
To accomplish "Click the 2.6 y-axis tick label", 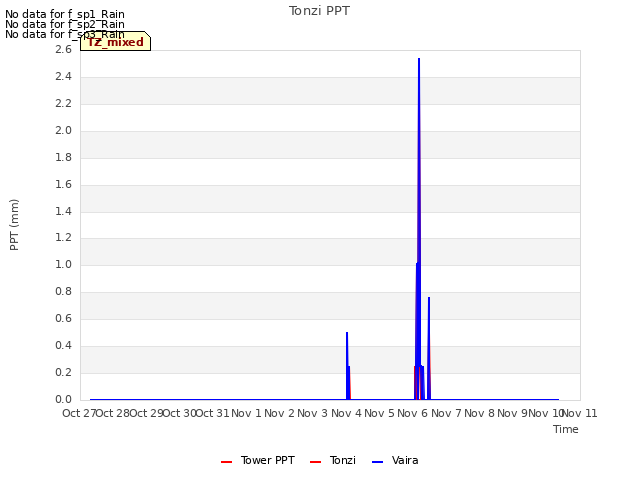I will point(63,49).
